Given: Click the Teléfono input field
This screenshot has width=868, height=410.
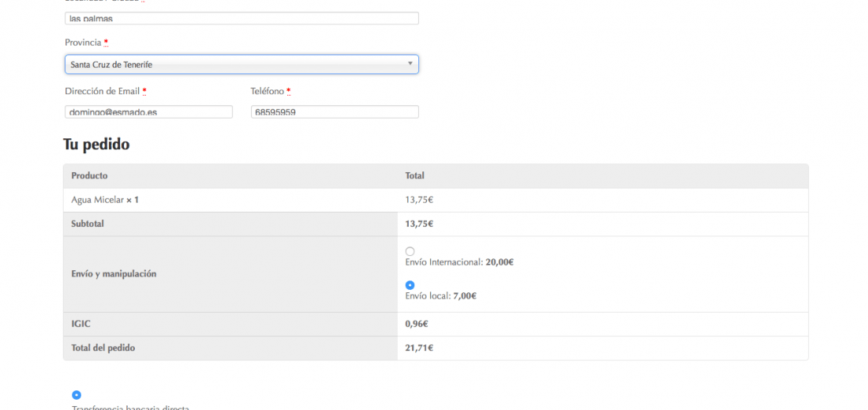Looking at the screenshot, I should pos(335,112).
